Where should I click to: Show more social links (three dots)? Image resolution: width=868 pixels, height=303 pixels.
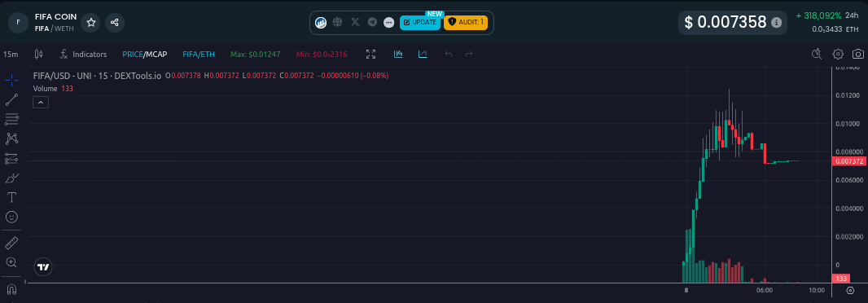click(389, 23)
